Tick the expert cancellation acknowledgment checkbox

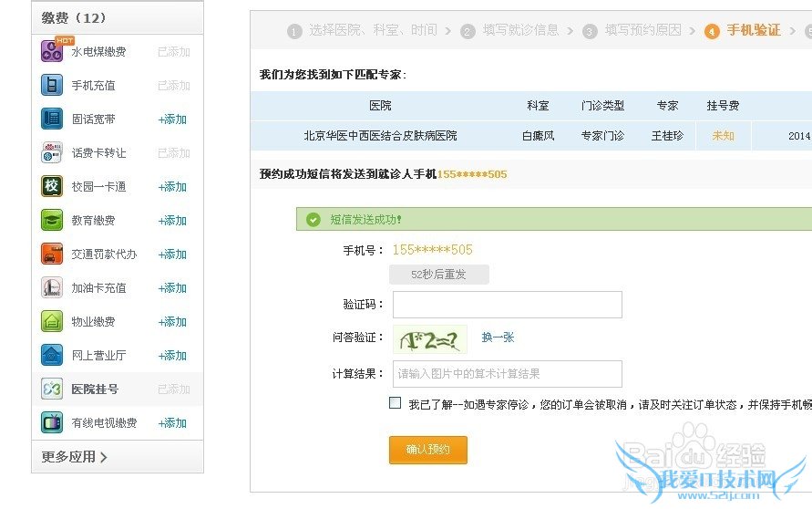click(x=396, y=403)
